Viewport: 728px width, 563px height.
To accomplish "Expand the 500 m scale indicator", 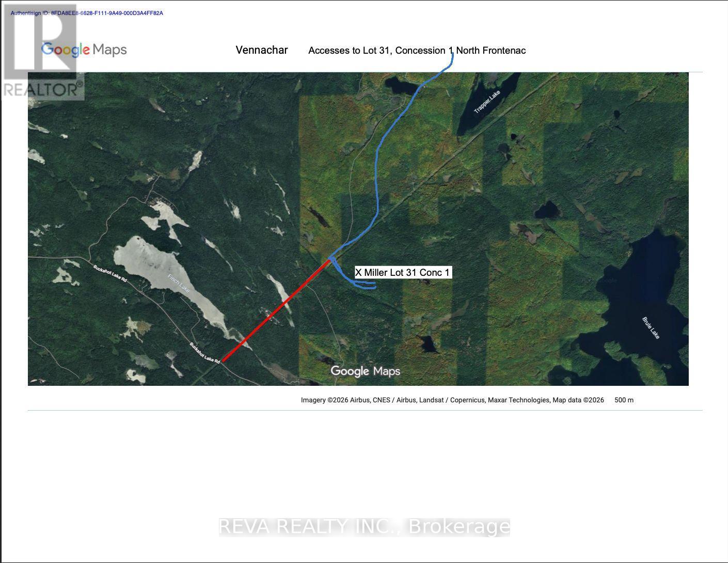I will (x=624, y=400).
